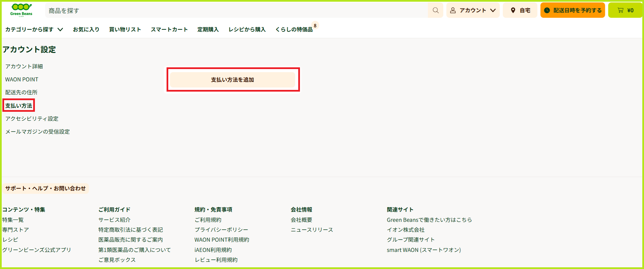Click the user silhouette account icon

(453, 10)
